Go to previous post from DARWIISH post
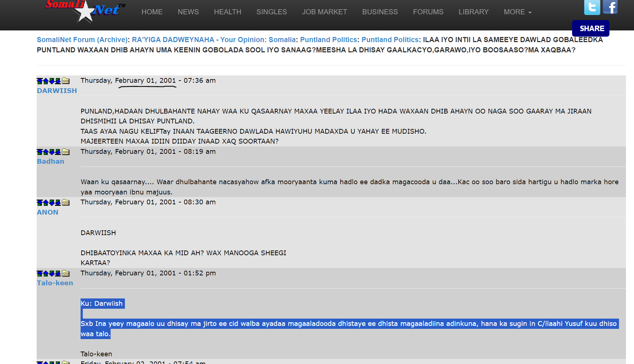Image resolution: width=634 pixels, height=364 pixels. click(46, 81)
